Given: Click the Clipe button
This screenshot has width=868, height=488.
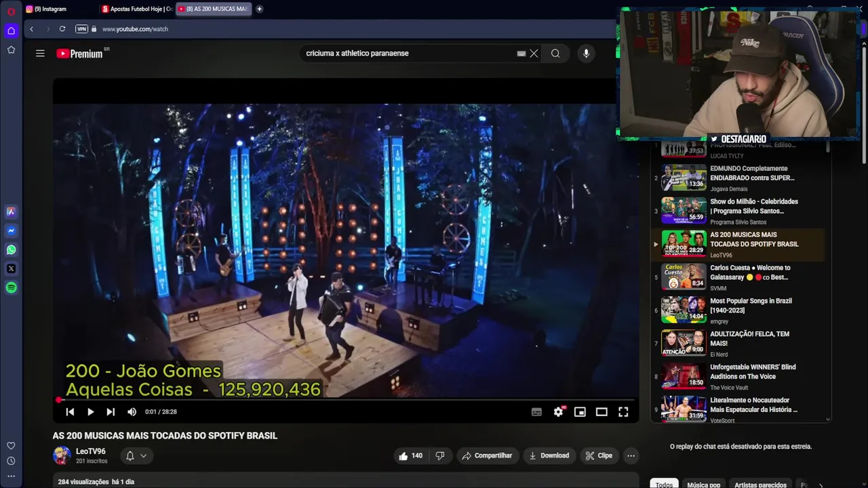Looking at the screenshot, I should pos(599,455).
